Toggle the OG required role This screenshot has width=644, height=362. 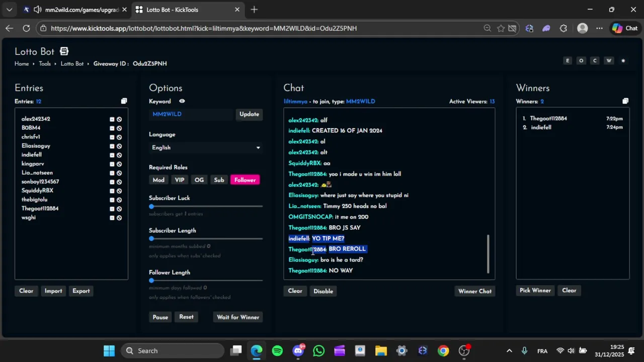tap(199, 180)
